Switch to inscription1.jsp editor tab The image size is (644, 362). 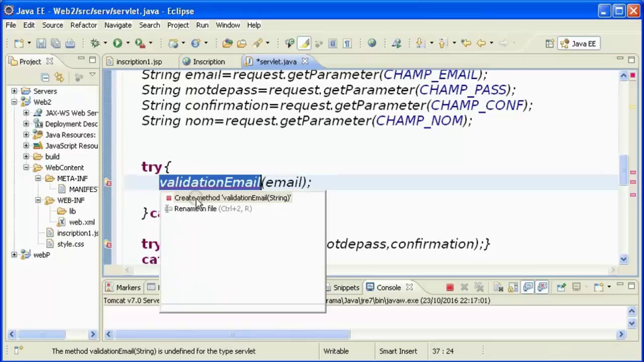(x=139, y=62)
